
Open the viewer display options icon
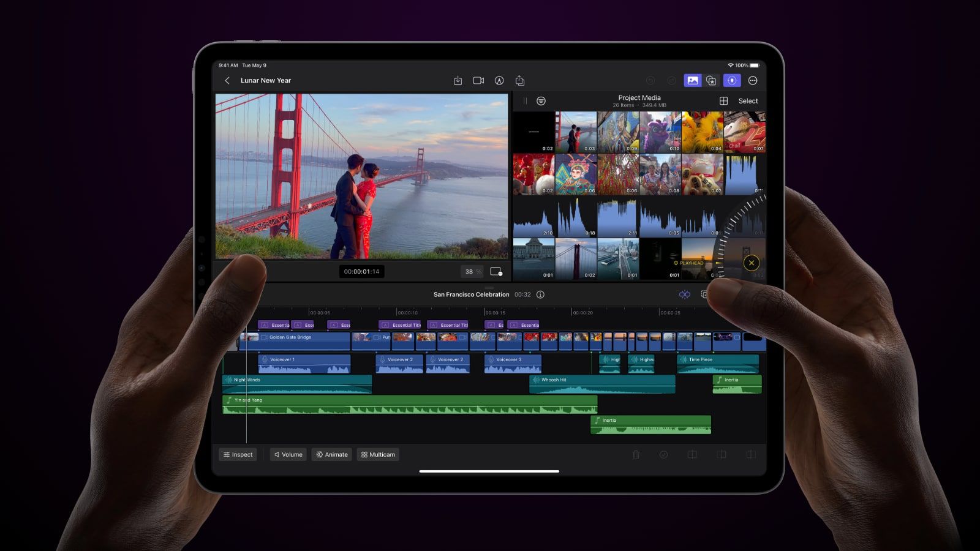pos(496,272)
